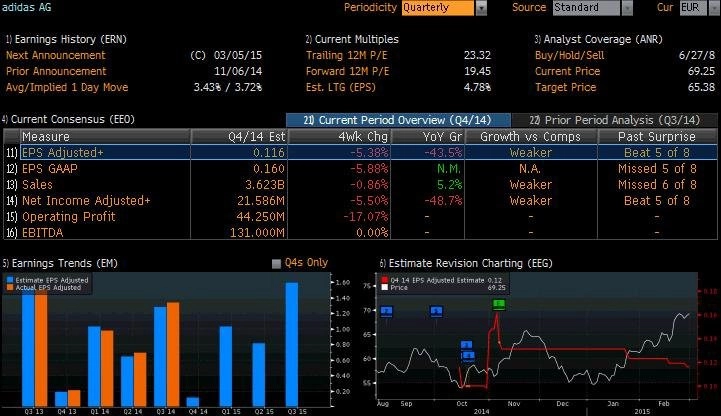Click the EPS Adjusted+ estimate 0.116

[269, 153]
